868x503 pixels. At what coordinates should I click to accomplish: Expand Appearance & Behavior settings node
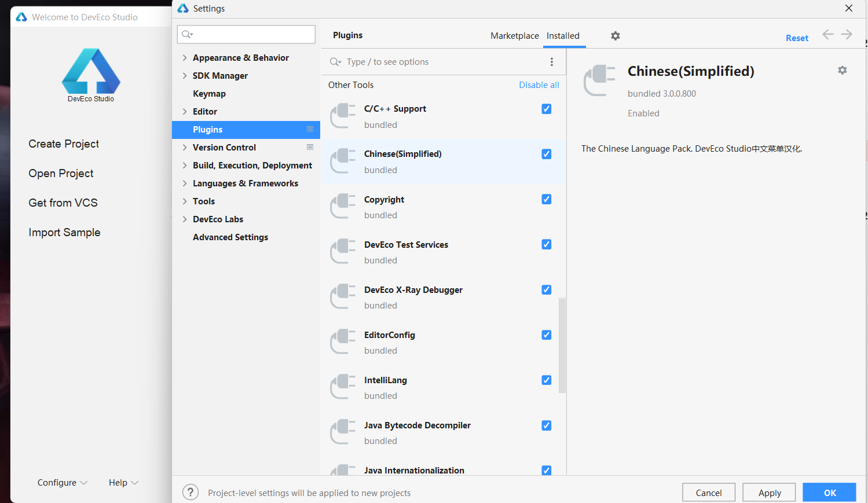(185, 58)
